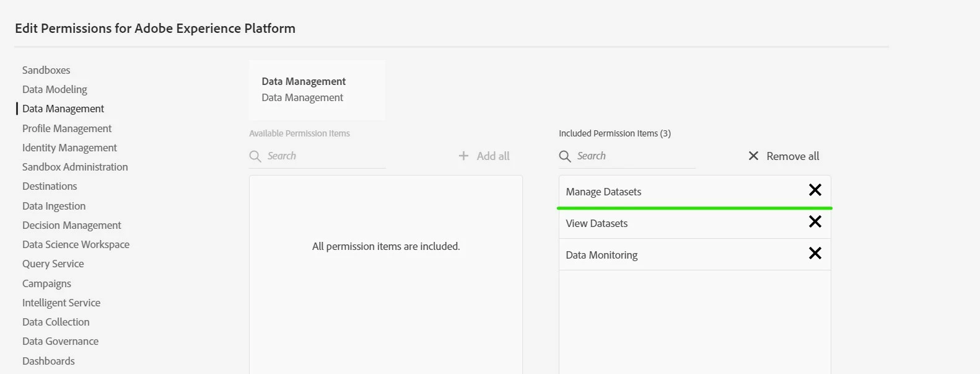Viewport: 980px width, 374px height.
Task: Open the Intelligent Service category
Action: click(x=61, y=303)
